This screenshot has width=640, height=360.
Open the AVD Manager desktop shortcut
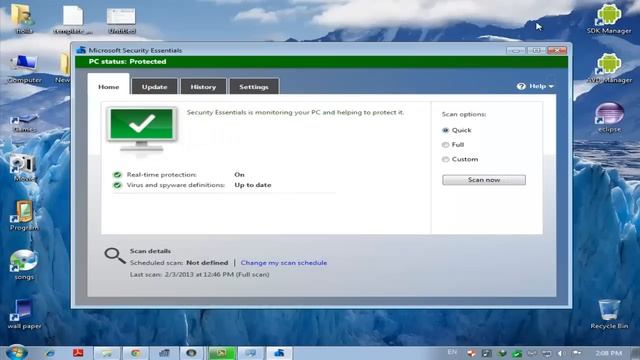[609, 68]
